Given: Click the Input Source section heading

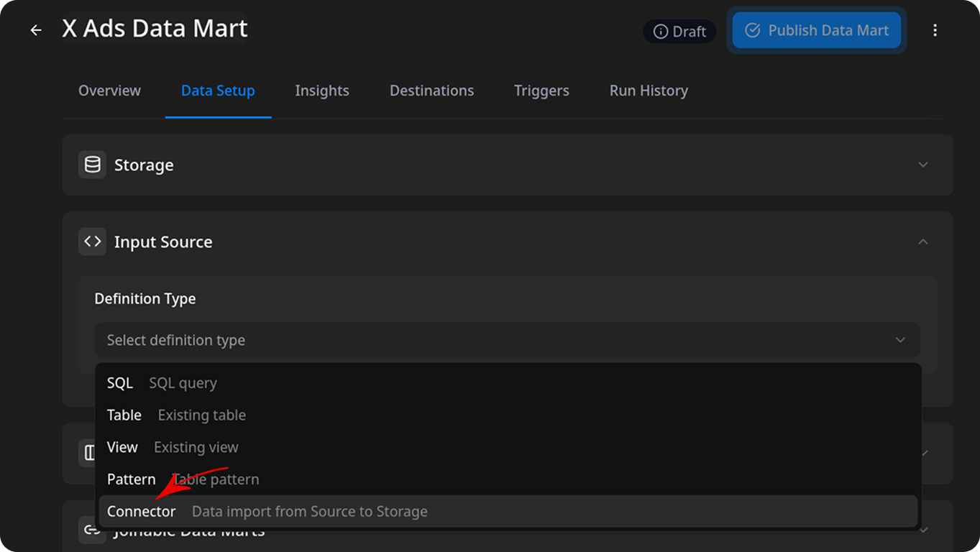Looking at the screenshot, I should click(x=163, y=242).
